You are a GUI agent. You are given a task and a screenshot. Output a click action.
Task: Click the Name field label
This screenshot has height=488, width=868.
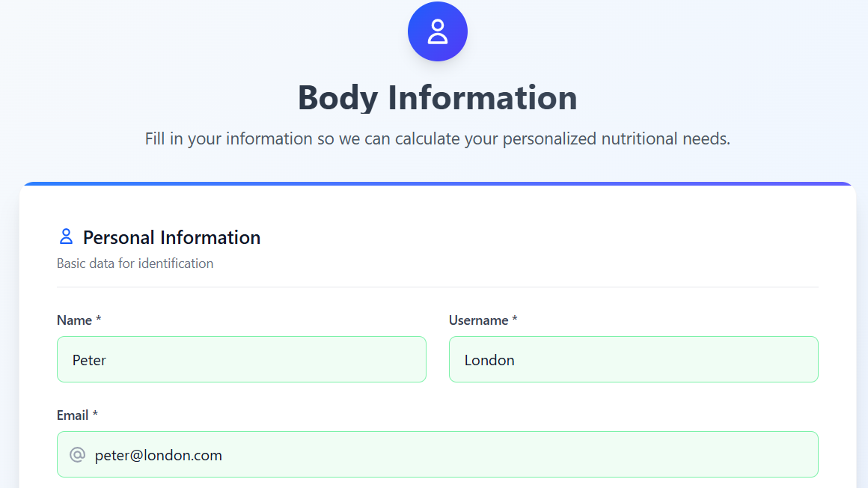[x=74, y=320]
